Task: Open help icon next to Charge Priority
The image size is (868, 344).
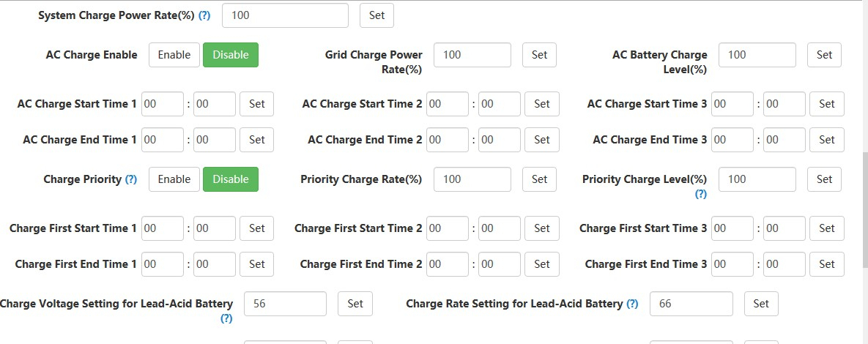Action: (x=131, y=179)
